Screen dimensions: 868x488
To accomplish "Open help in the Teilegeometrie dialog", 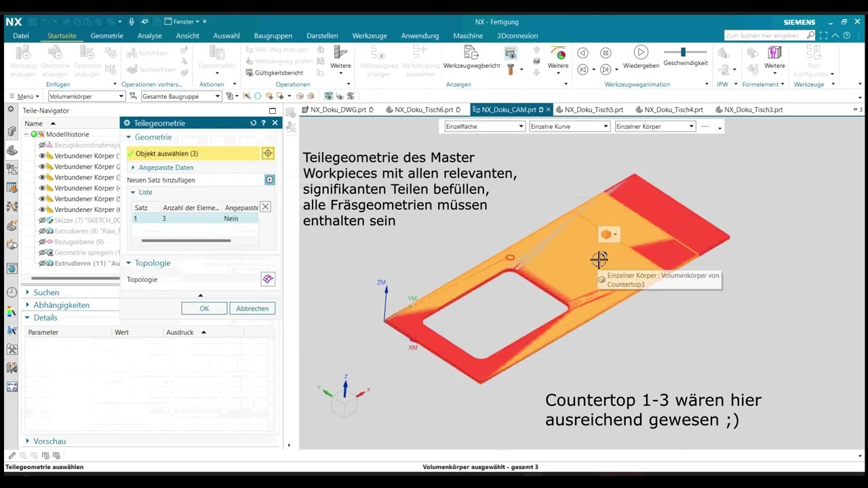I will click(263, 123).
